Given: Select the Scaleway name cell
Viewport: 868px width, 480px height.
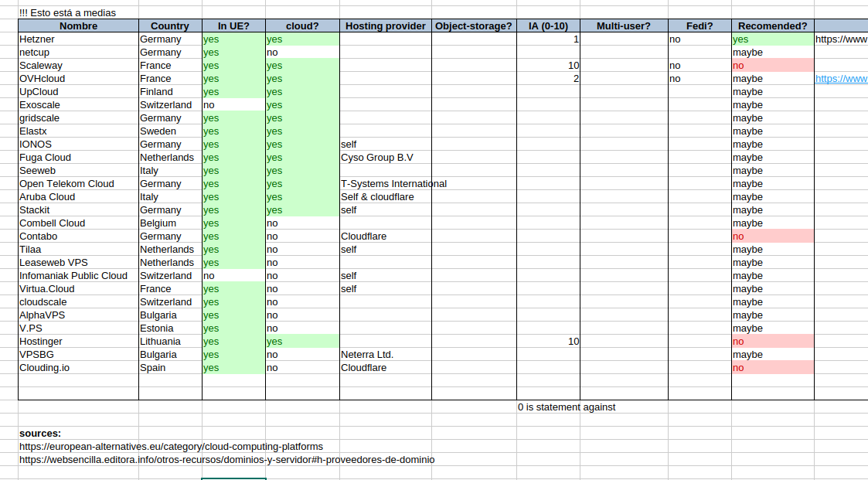Looking at the screenshot, I should (x=78, y=66).
